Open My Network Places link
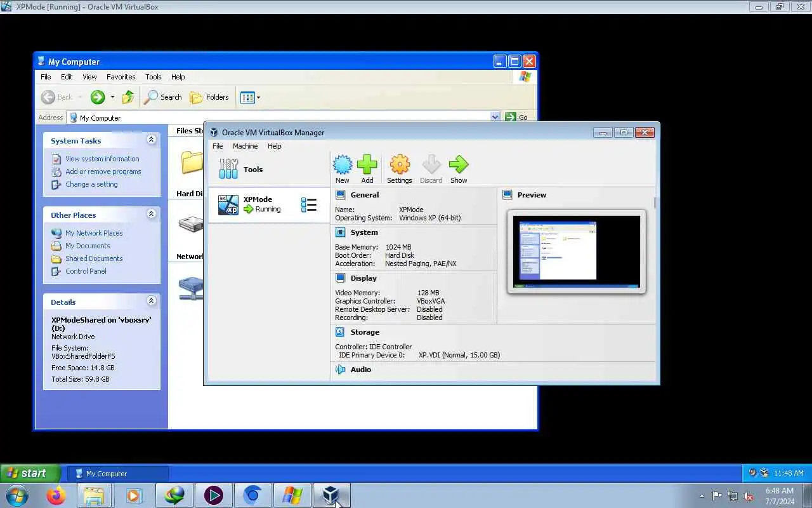The width and height of the screenshot is (812, 508). coord(94,233)
